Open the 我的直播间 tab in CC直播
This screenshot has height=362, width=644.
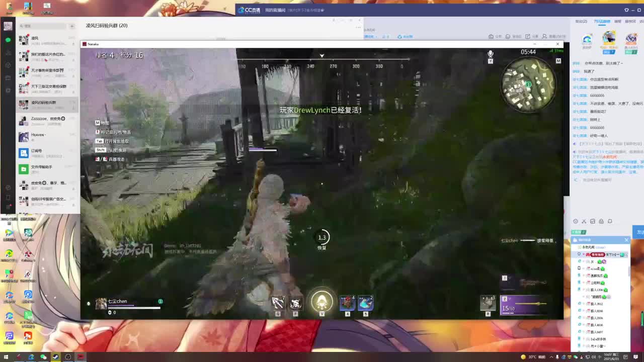275,10
